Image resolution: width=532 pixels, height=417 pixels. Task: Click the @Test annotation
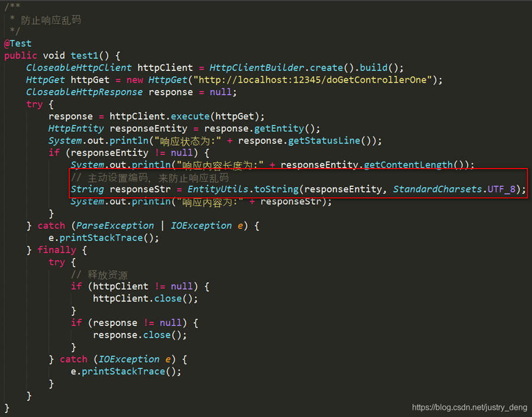click(x=18, y=43)
